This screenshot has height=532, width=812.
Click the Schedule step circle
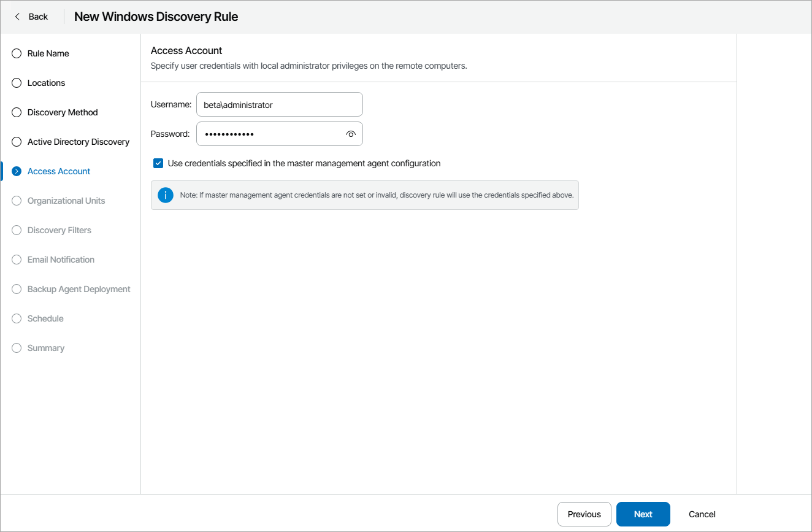(16, 318)
